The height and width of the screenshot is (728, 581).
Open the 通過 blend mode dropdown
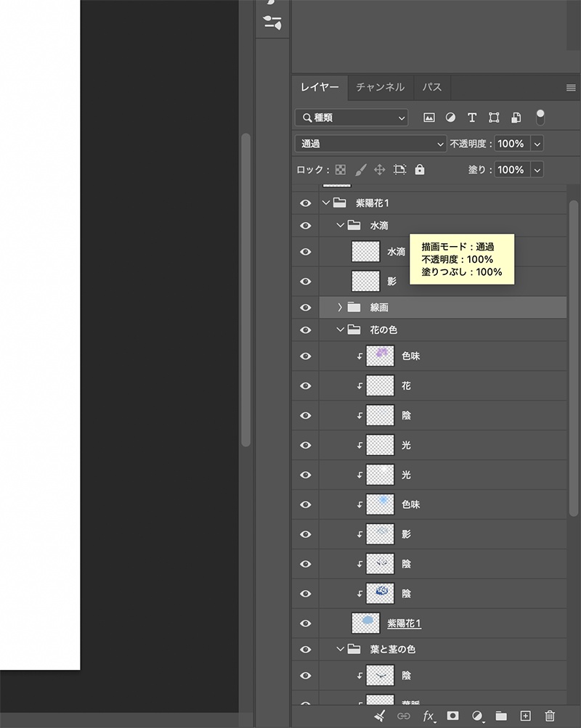(370, 144)
